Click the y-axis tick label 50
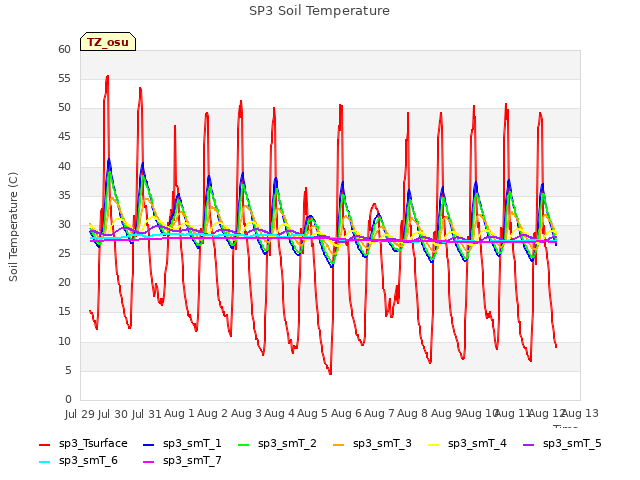640x480 pixels. pos(64,108)
